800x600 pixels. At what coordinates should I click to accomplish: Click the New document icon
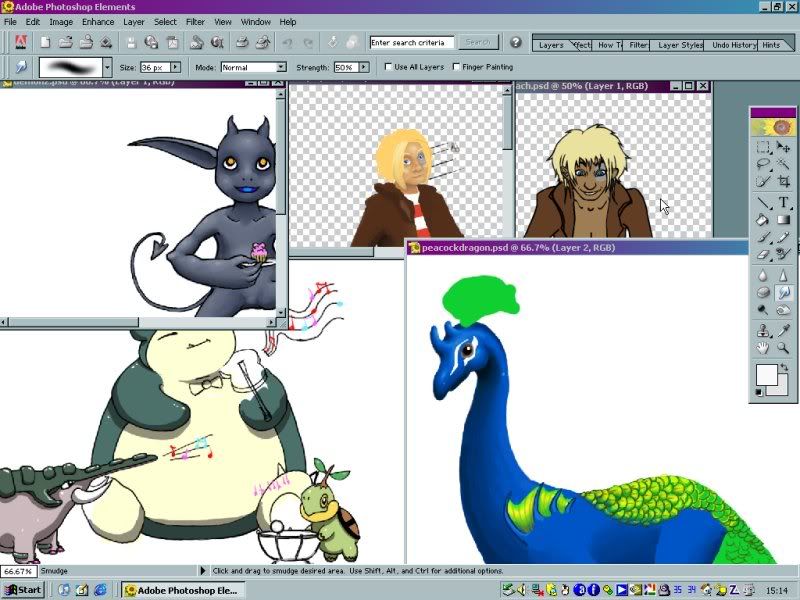[x=45, y=42]
